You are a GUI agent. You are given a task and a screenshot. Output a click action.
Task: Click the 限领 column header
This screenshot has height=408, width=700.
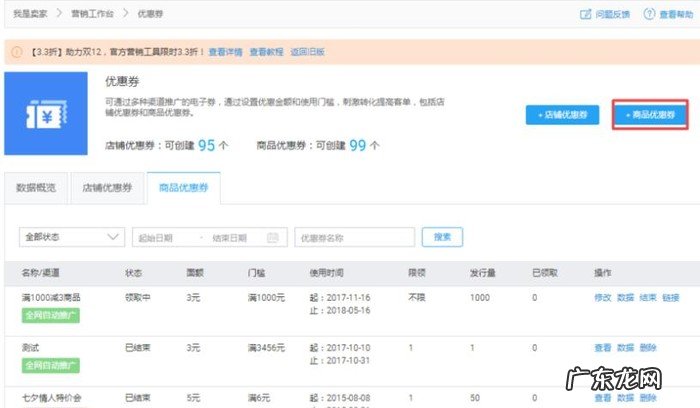pyautogui.click(x=417, y=273)
